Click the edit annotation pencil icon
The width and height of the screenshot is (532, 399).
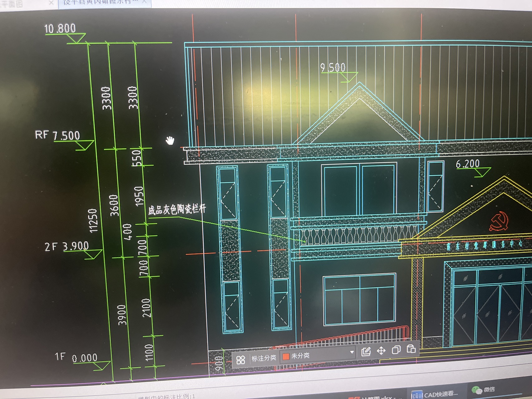coord(366,352)
